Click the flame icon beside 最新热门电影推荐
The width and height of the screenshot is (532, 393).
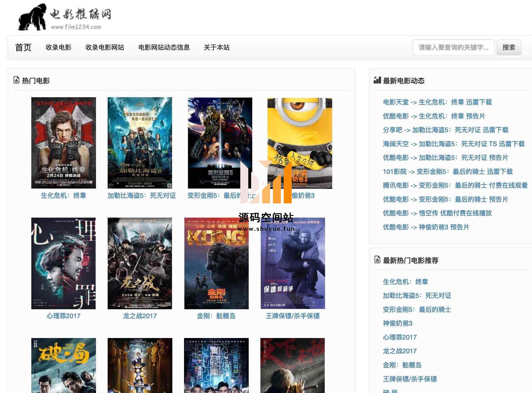(377, 260)
